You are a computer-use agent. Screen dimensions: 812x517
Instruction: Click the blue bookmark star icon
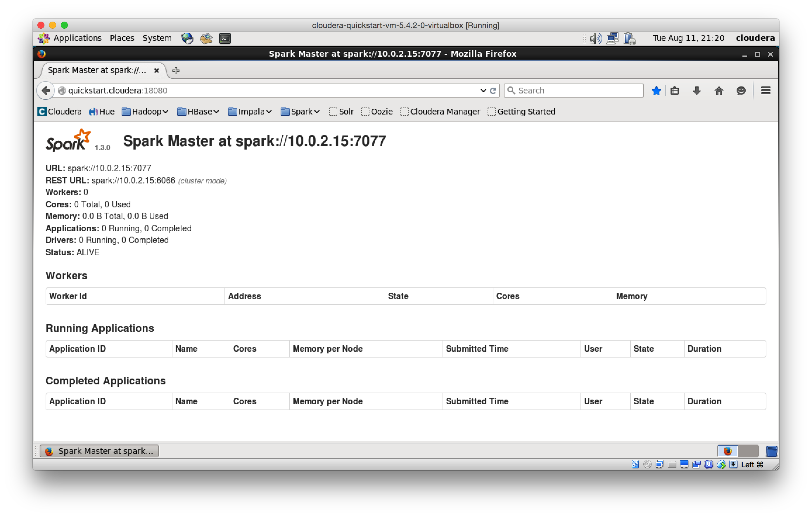tap(656, 90)
